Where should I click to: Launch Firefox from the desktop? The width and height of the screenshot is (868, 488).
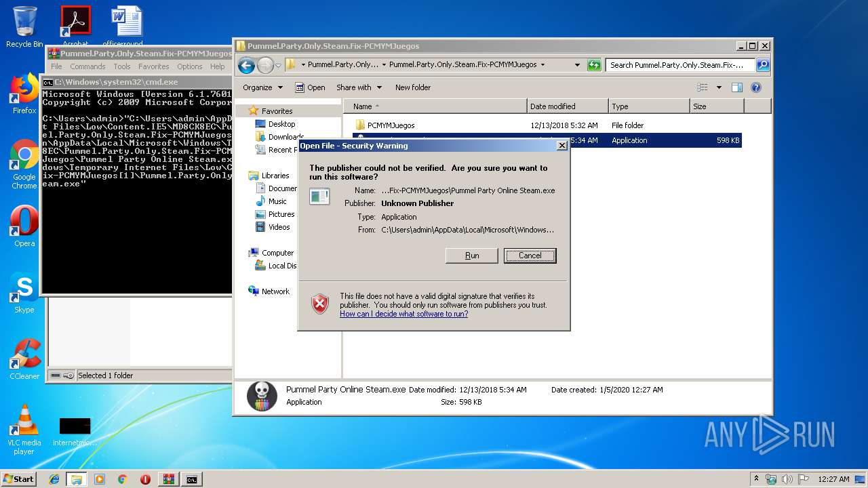pyautogui.click(x=24, y=94)
